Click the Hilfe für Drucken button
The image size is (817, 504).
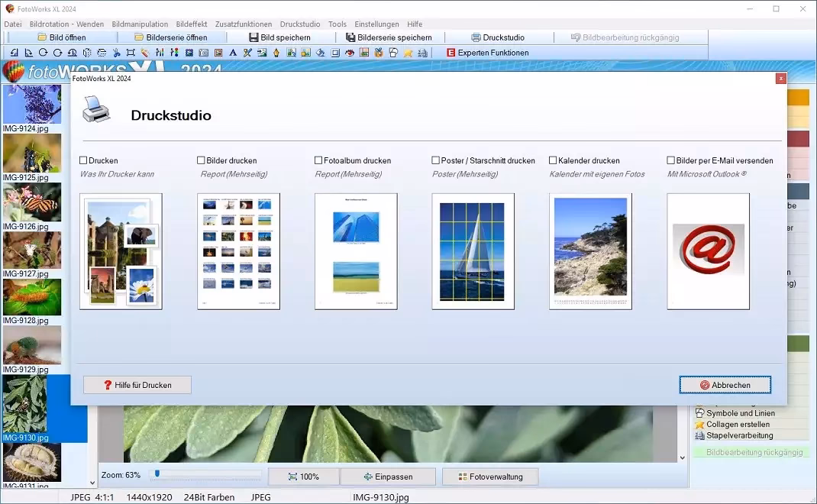click(137, 385)
